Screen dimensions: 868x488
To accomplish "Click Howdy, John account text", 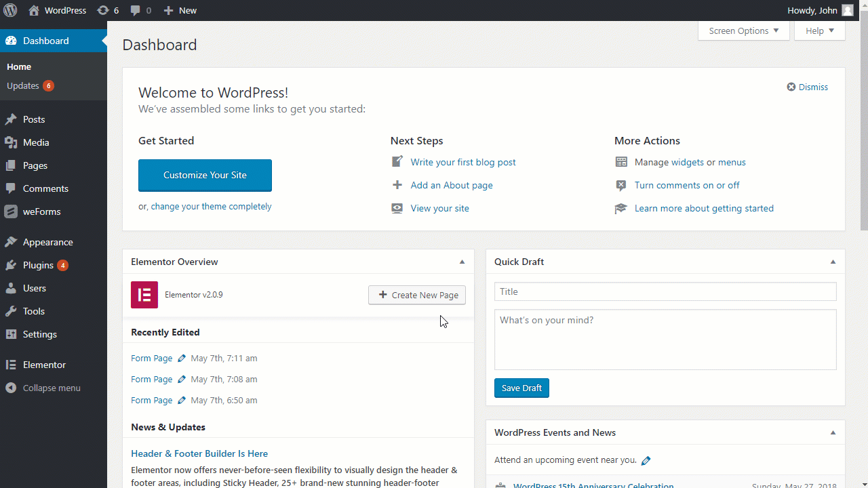I will [812, 10].
